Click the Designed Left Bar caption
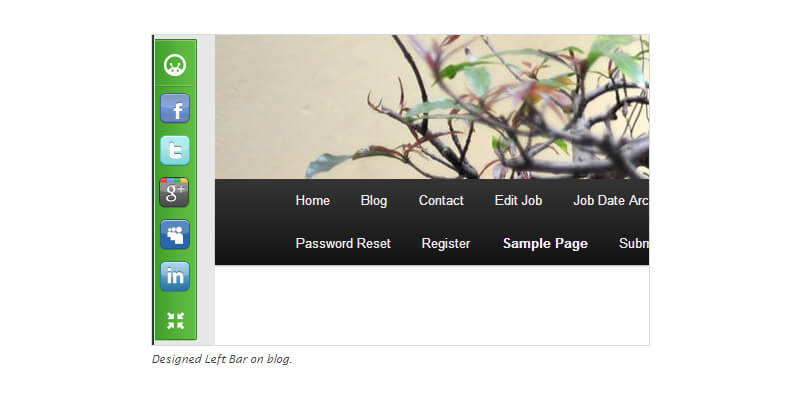The height and width of the screenshot is (400, 800). [x=222, y=359]
